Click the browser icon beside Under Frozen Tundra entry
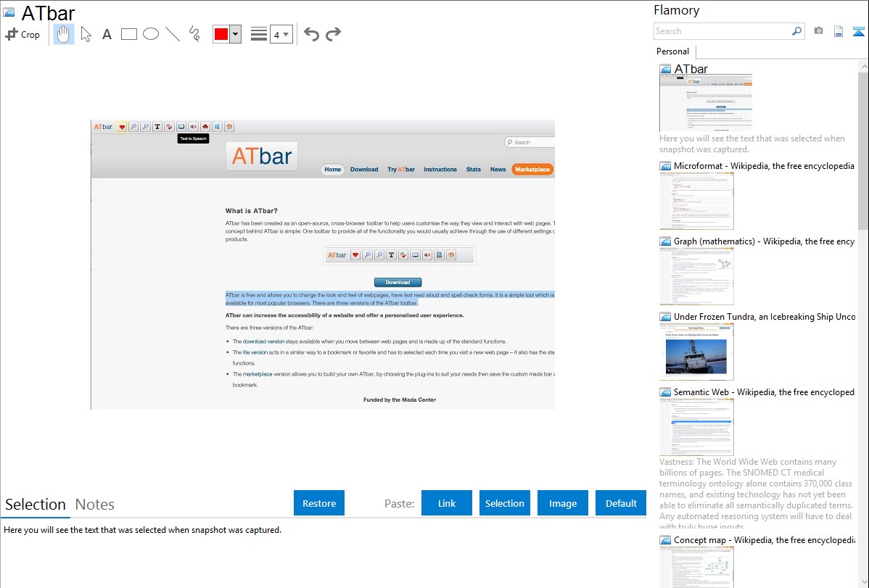Viewport: 869px width, 588px height. click(x=666, y=317)
